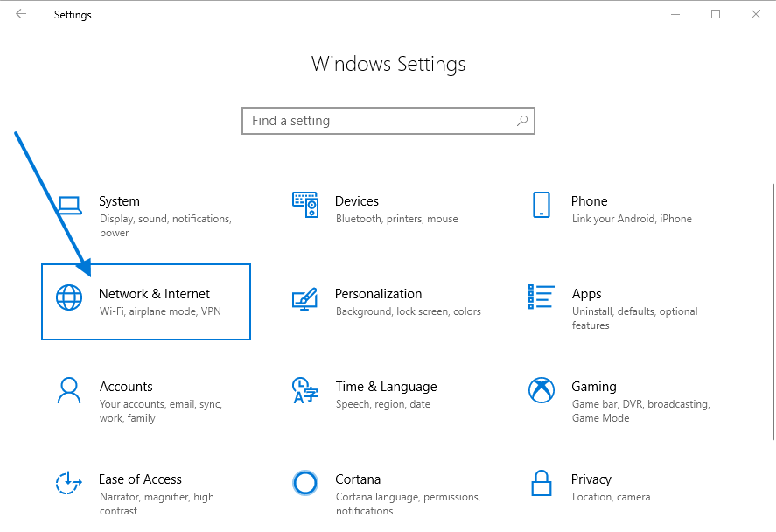The image size is (776, 532).
Task: Click the System laptop icon
Action: tap(69, 206)
